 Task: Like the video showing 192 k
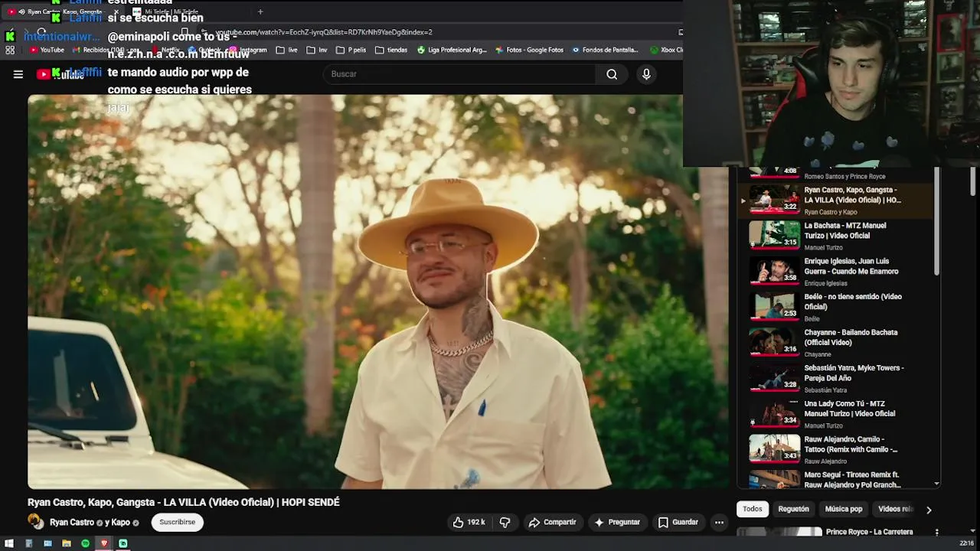(469, 522)
